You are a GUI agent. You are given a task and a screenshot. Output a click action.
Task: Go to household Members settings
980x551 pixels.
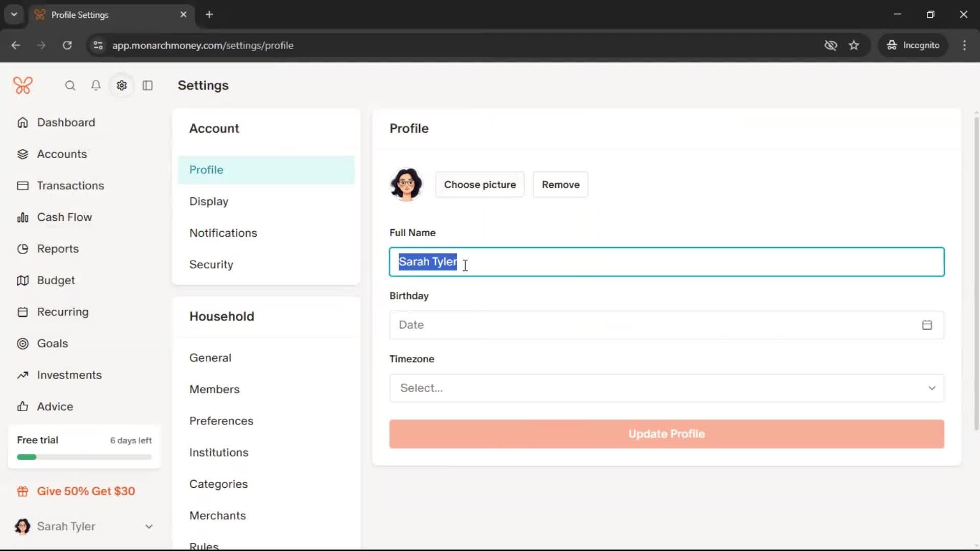click(214, 389)
